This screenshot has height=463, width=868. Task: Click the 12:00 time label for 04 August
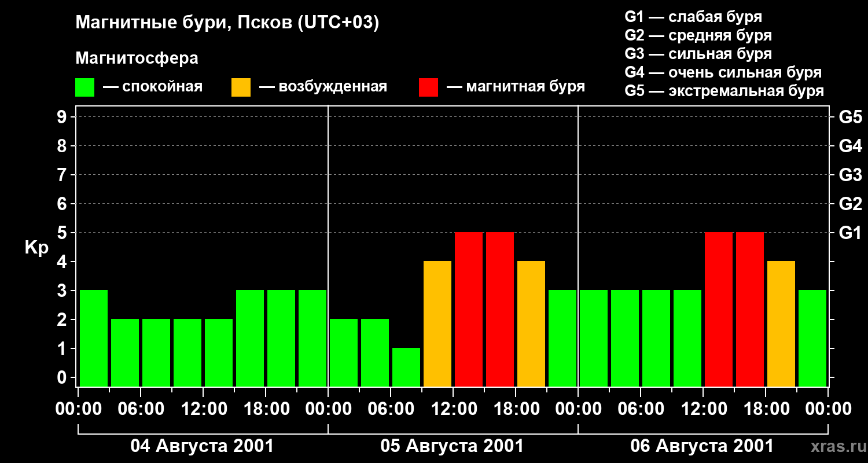203,409
